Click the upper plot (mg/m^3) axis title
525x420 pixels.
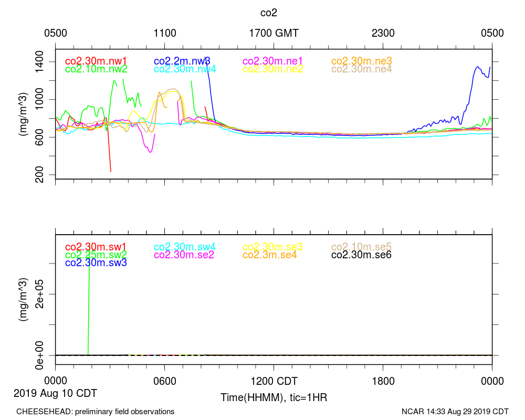tap(23, 114)
